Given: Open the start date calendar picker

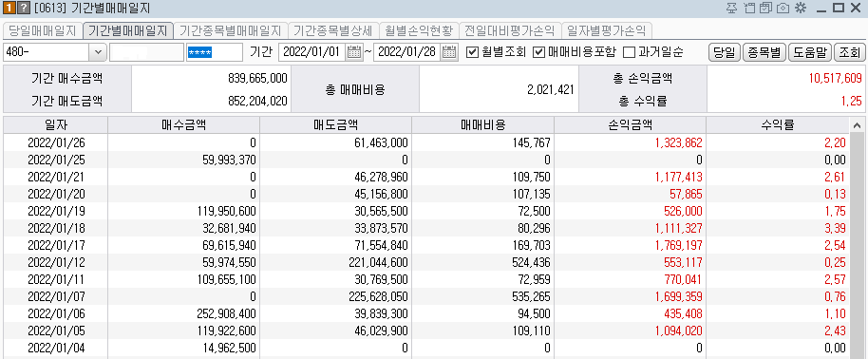Looking at the screenshot, I should point(353,52).
